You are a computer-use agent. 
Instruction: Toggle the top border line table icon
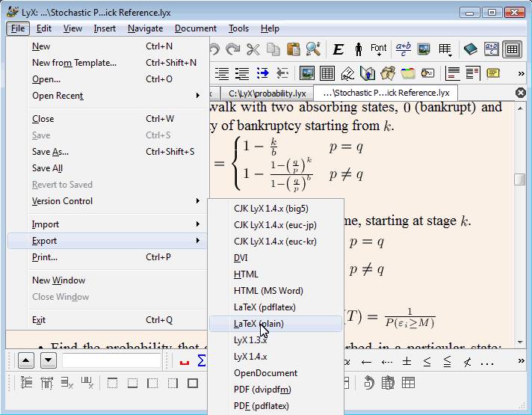[x=112, y=383]
